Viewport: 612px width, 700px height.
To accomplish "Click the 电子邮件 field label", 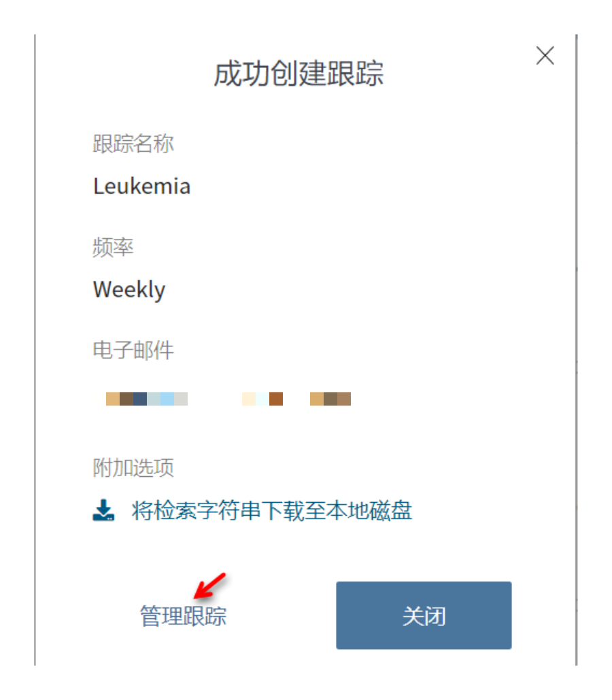I will click(x=133, y=350).
